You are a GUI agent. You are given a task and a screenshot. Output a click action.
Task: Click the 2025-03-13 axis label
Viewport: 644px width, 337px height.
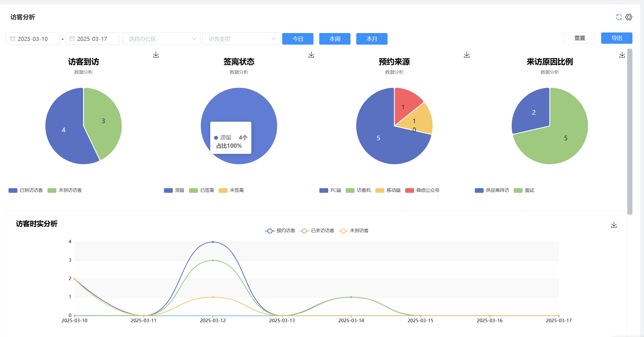point(282,320)
